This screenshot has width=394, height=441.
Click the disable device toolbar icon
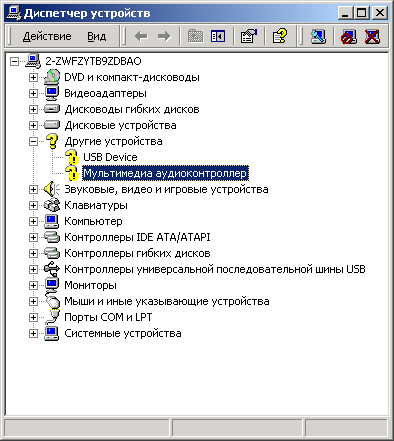pyautogui.click(x=349, y=36)
